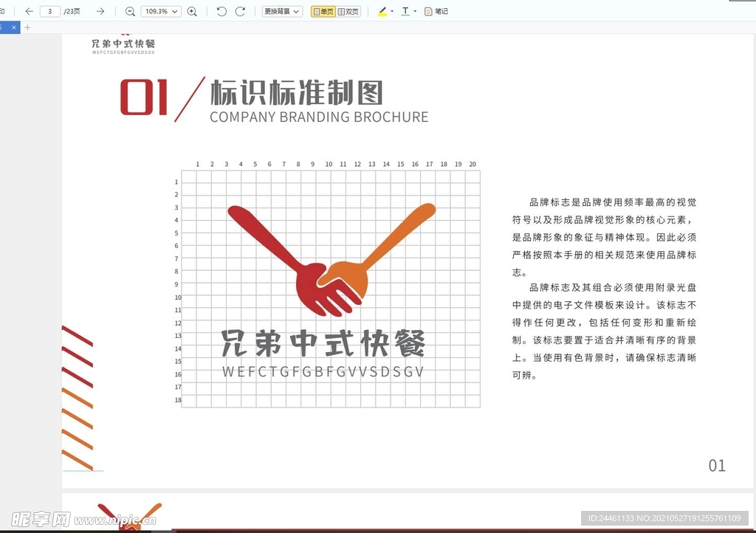Switch to double page view (双页)
Image resolution: width=756 pixels, height=533 pixels.
(x=348, y=12)
